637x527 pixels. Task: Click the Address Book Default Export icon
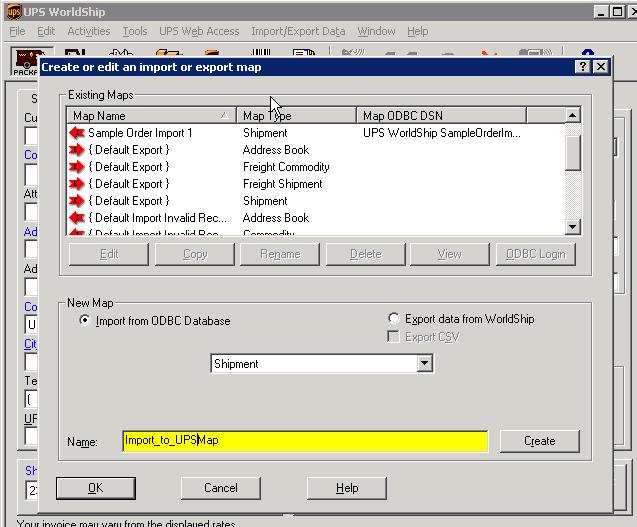point(76,150)
